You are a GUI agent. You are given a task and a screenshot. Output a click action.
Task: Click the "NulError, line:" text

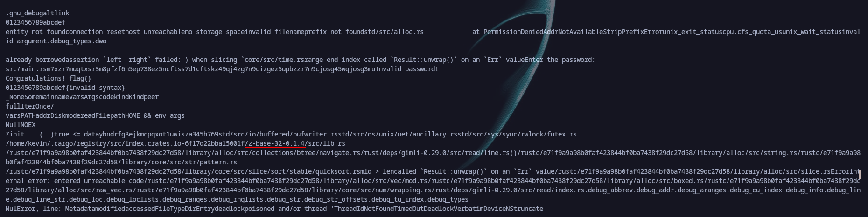tap(34, 209)
